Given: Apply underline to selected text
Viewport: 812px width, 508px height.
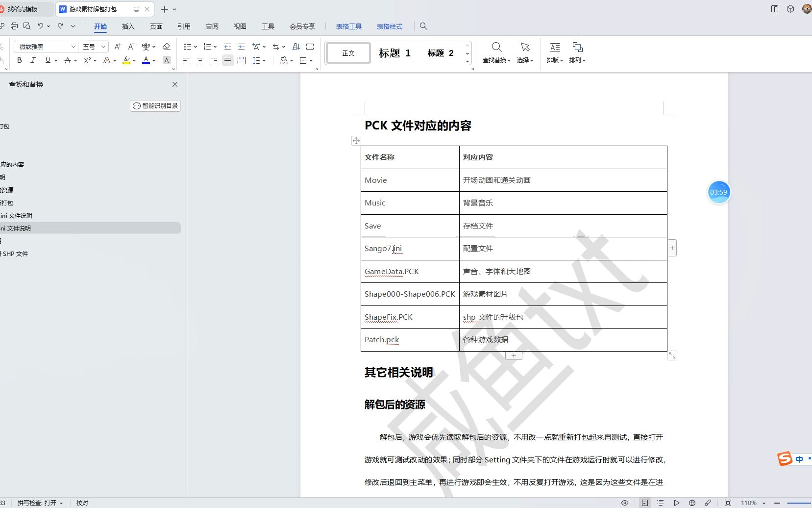Looking at the screenshot, I should (x=48, y=60).
